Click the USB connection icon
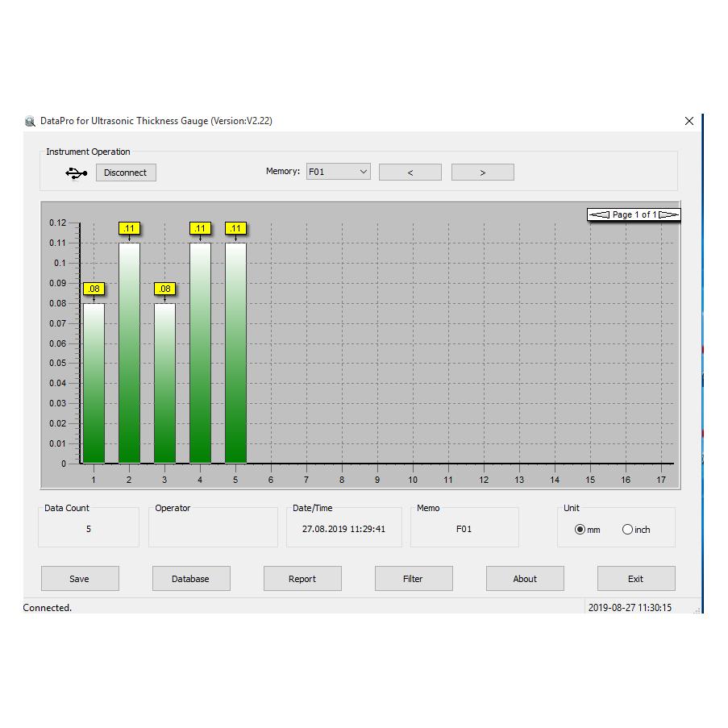This screenshot has width=728, height=728. click(76, 173)
